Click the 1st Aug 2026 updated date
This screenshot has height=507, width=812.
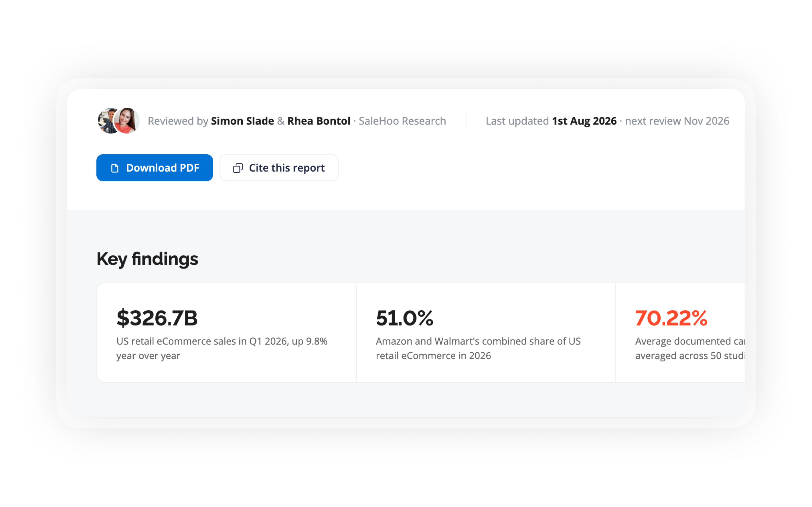coord(584,121)
